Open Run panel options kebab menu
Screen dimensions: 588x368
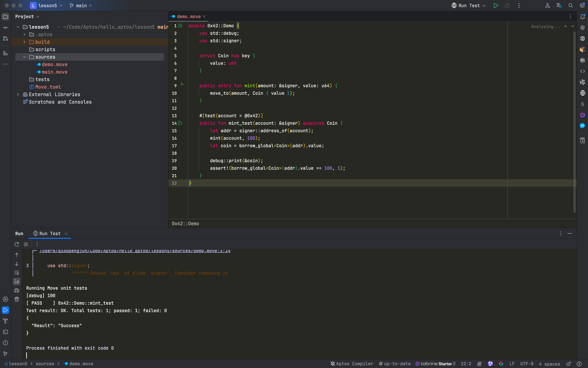[x=561, y=233]
